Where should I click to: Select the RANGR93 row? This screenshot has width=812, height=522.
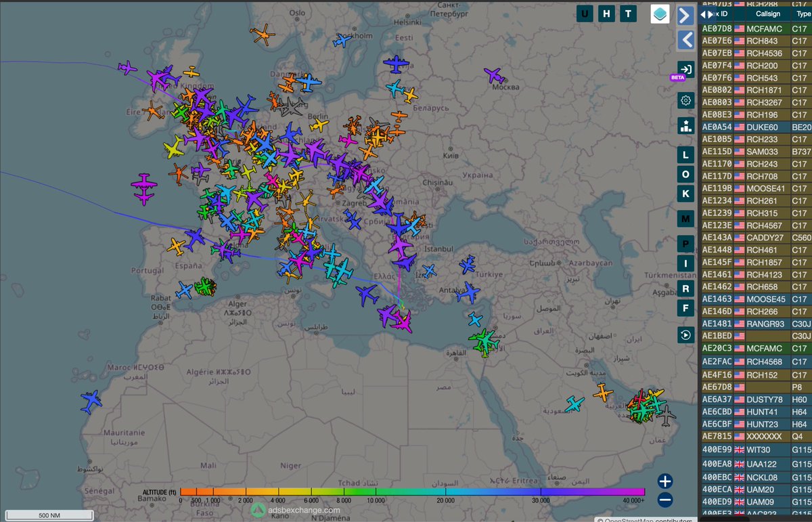(x=756, y=324)
